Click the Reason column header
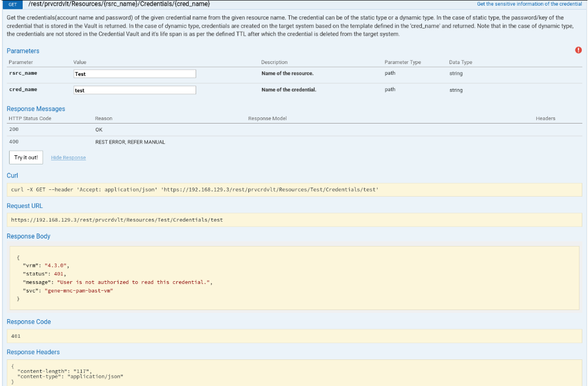The width and height of the screenshot is (588, 386). click(104, 118)
